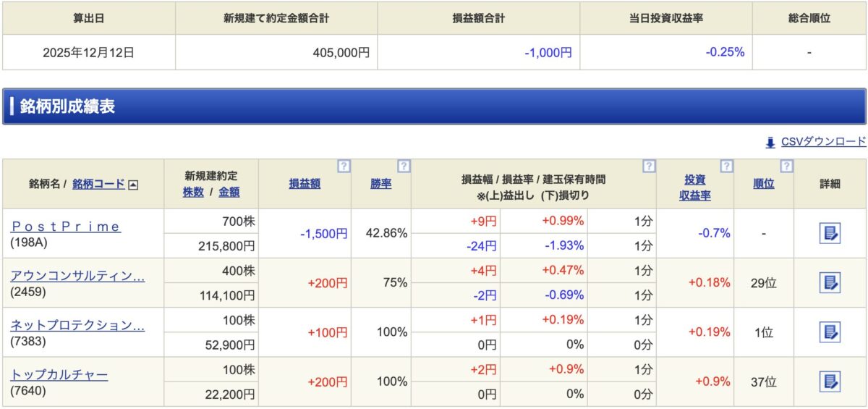Sort by 勝率 column header

[x=381, y=184]
